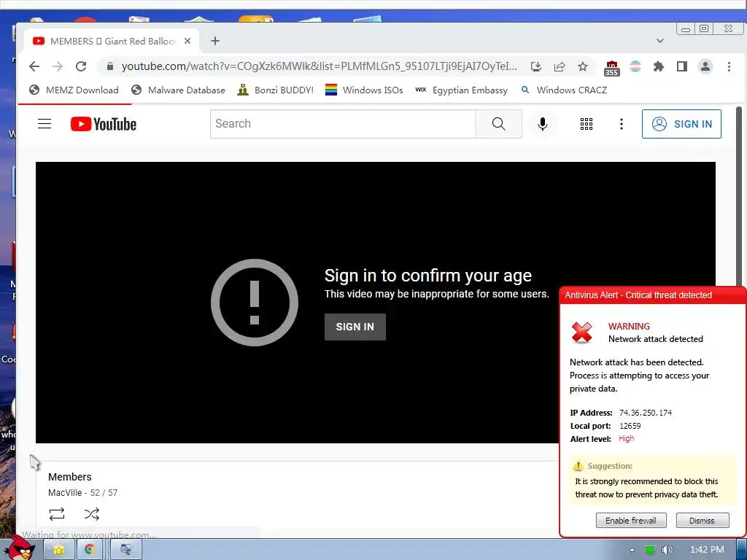747x560 pixels.
Task: Open the YouTube apps grid
Action: pyautogui.click(x=587, y=124)
